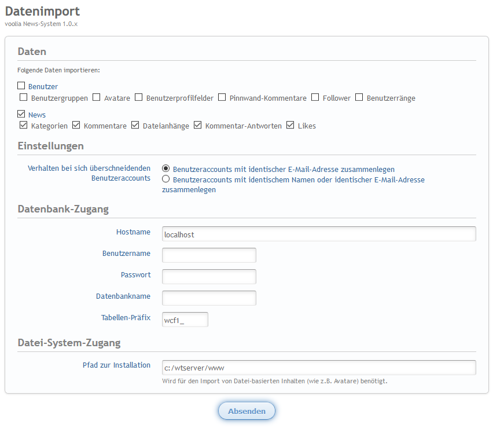The height and width of the screenshot is (429, 504).
Task: Untick the Dateianhänge checkbox
Action: click(135, 125)
